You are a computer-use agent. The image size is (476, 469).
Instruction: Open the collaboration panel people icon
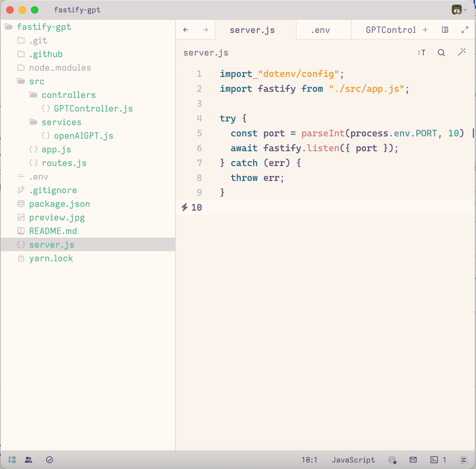click(x=28, y=460)
